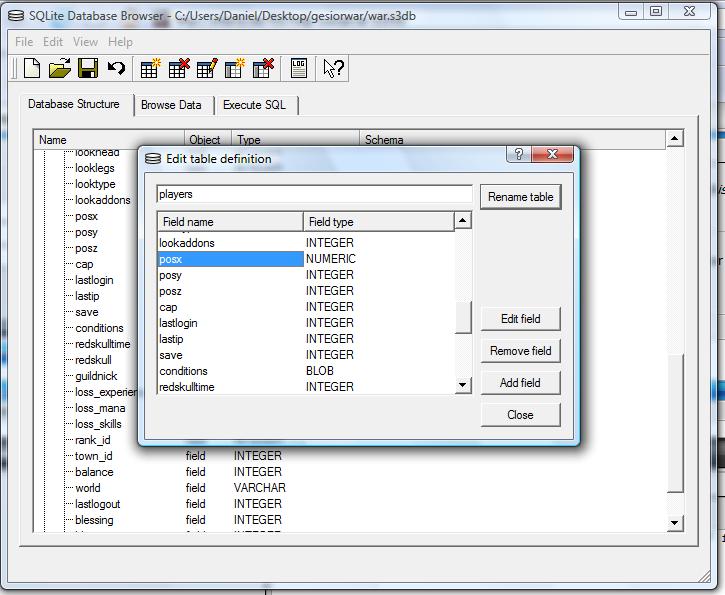The image size is (725, 595).
Task: Click the structure tree scrollbar up arrow
Action: coord(675,138)
